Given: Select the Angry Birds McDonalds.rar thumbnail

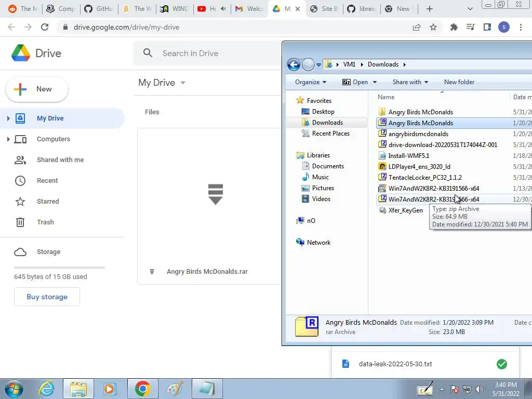Looking at the screenshot, I should 216,194.
